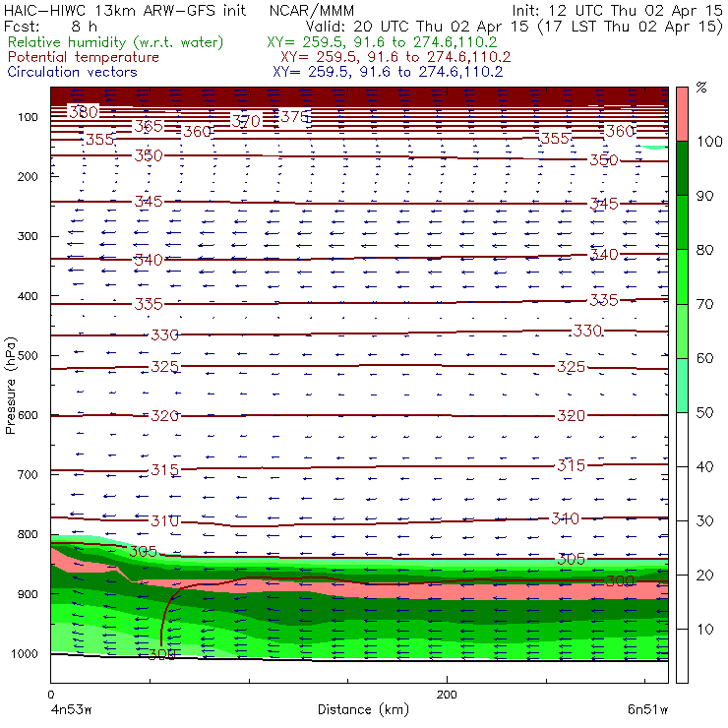Click the '6n51w' end coordinate label
Image resolution: width=728 pixels, height=728 pixels.
pos(647,710)
